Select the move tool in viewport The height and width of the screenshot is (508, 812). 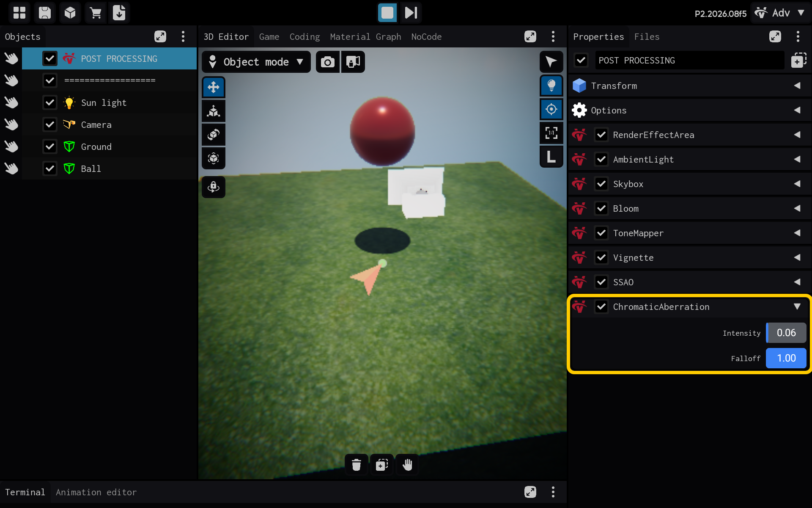tap(214, 87)
